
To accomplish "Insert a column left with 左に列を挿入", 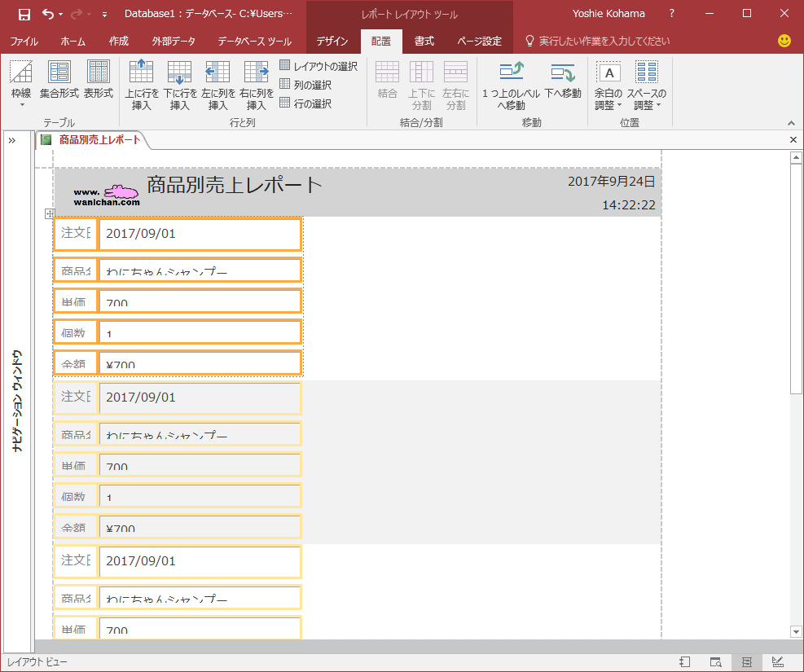I will (x=218, y=85).
